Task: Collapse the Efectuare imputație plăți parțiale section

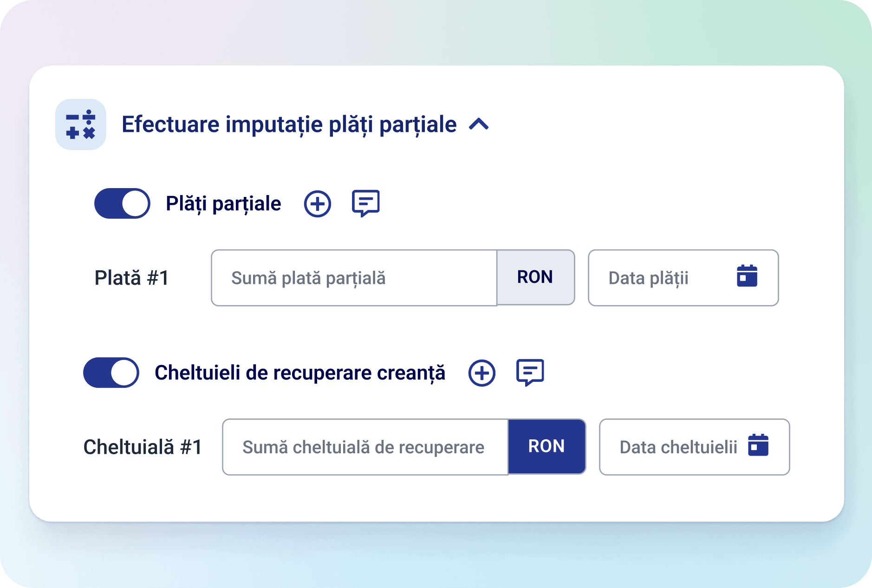Action: [479, 124]
